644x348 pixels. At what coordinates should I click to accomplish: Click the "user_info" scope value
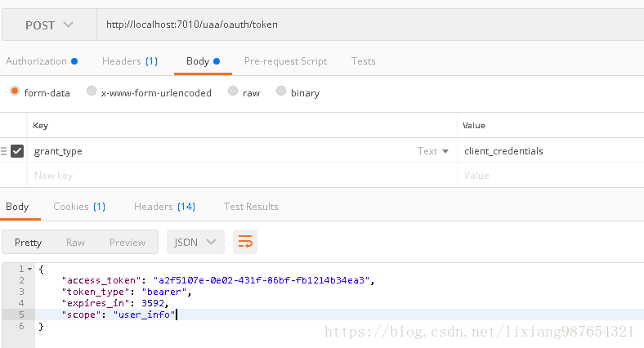(144, 315)
